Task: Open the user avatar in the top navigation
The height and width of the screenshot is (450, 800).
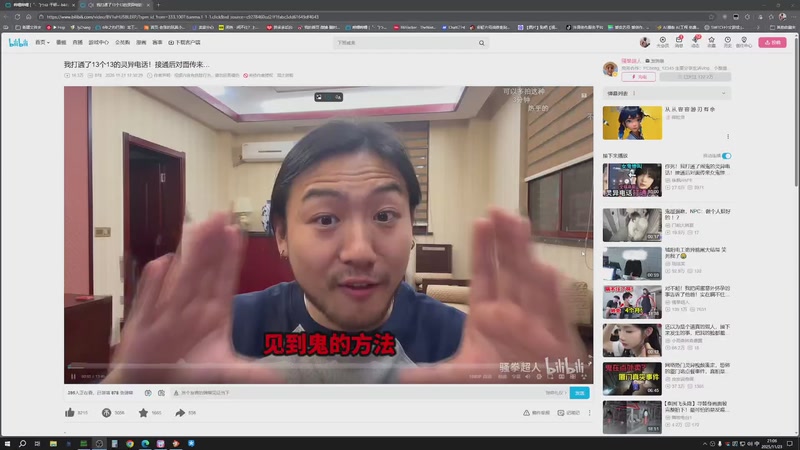Action: 645,42
